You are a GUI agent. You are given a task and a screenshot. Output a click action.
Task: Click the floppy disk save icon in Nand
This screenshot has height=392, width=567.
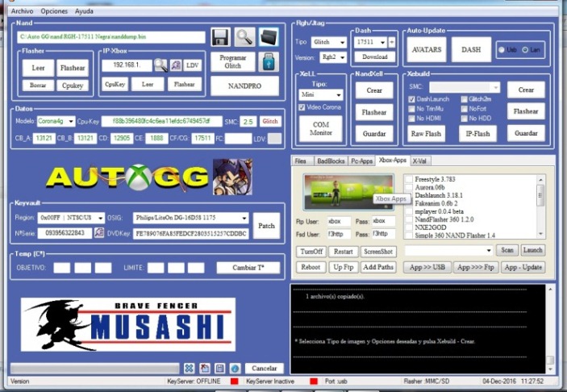click(220, 37)
